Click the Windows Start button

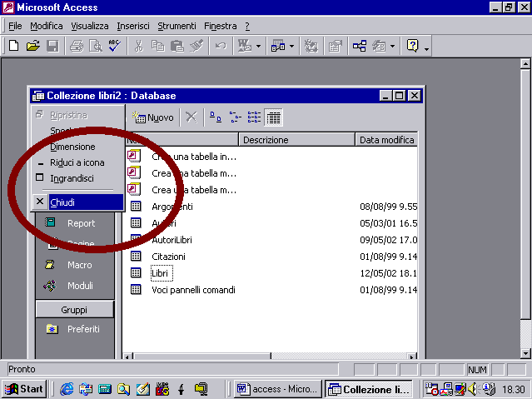pyautogui.click(x=24, y=389)
